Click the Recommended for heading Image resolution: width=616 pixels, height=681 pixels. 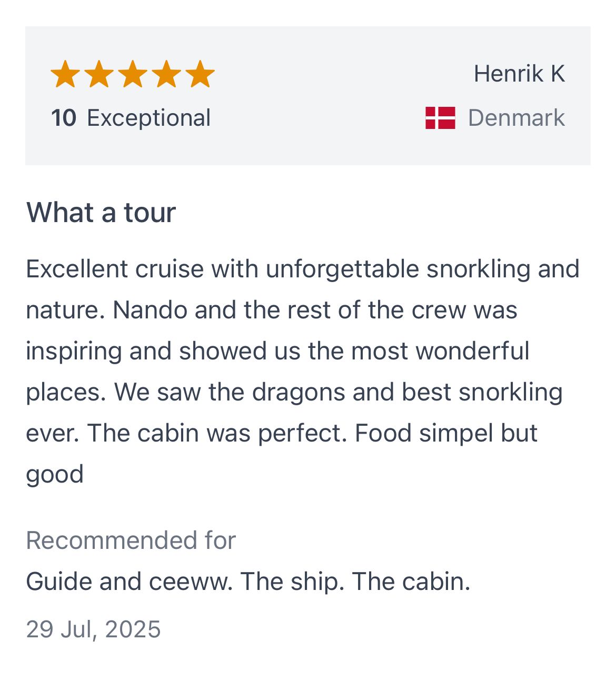coord(131,540)
